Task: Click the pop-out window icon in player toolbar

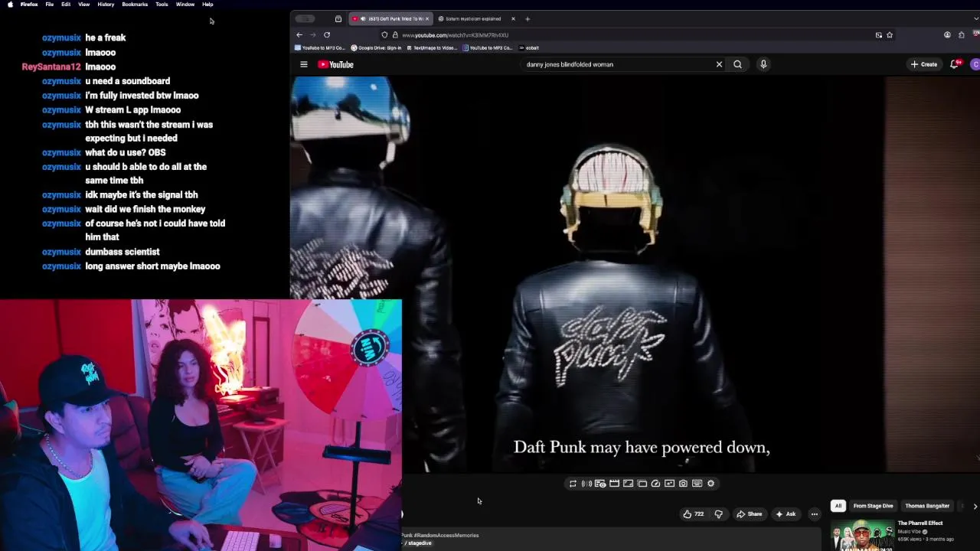Action: (642, 484)
